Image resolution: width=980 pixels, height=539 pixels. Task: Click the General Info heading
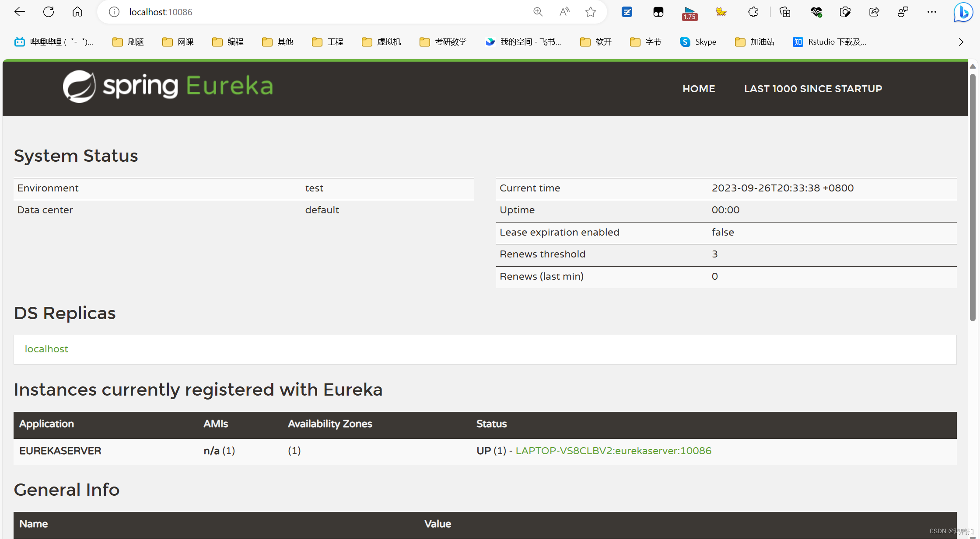66,490
